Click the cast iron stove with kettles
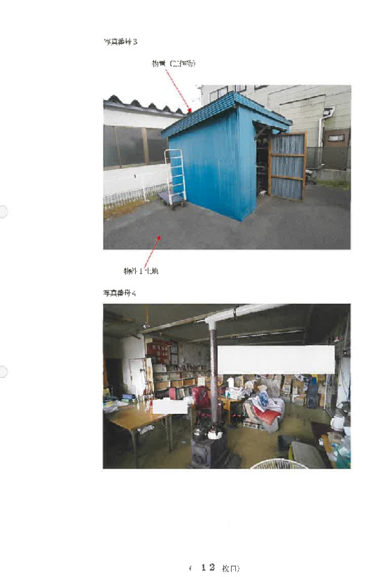The image size is (392, 577). [209, 447]
